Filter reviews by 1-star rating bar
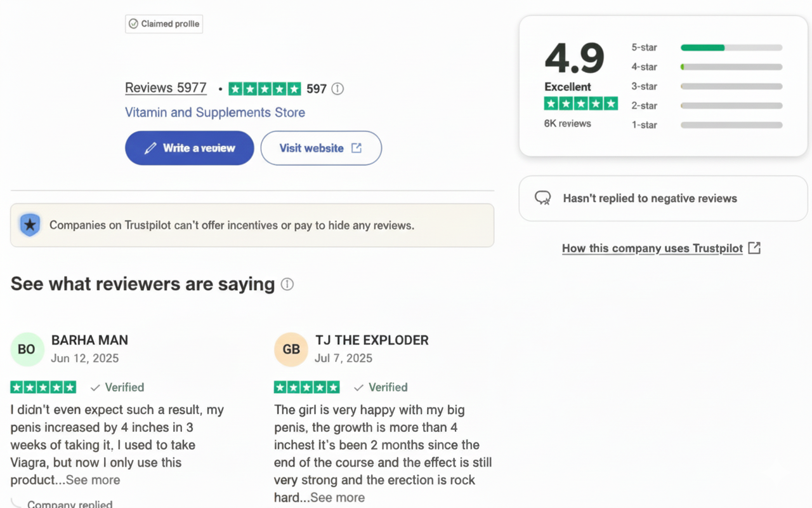The height and width of the screenshot is (508, 812). (x=731, y=125)
